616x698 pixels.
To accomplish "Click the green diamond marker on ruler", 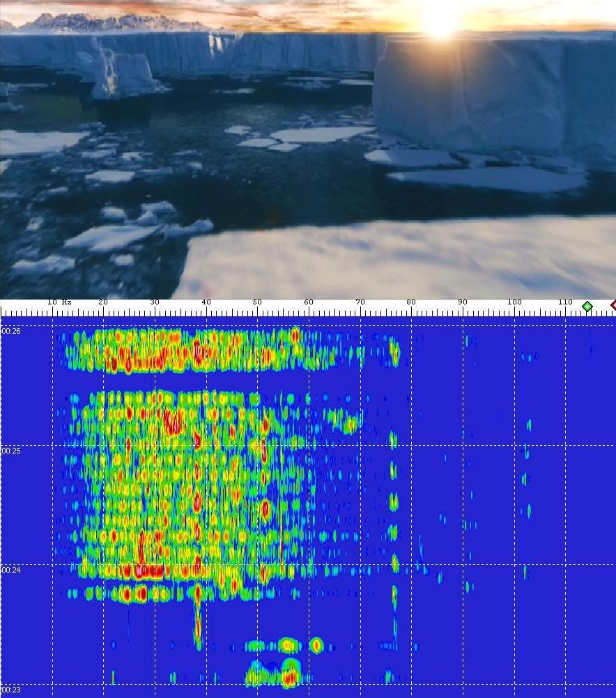I will 587,307.
